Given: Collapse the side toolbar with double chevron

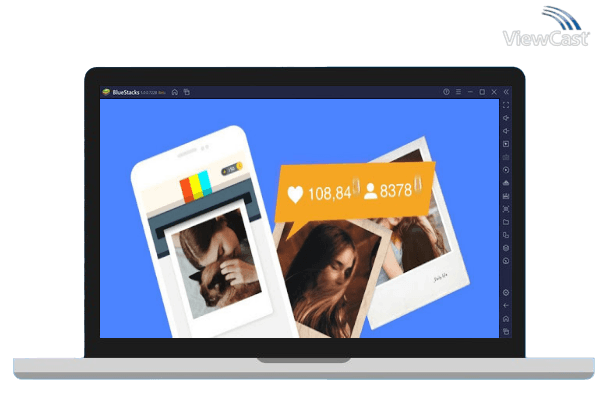Looking at the screenshot, I should click(506, 92).
